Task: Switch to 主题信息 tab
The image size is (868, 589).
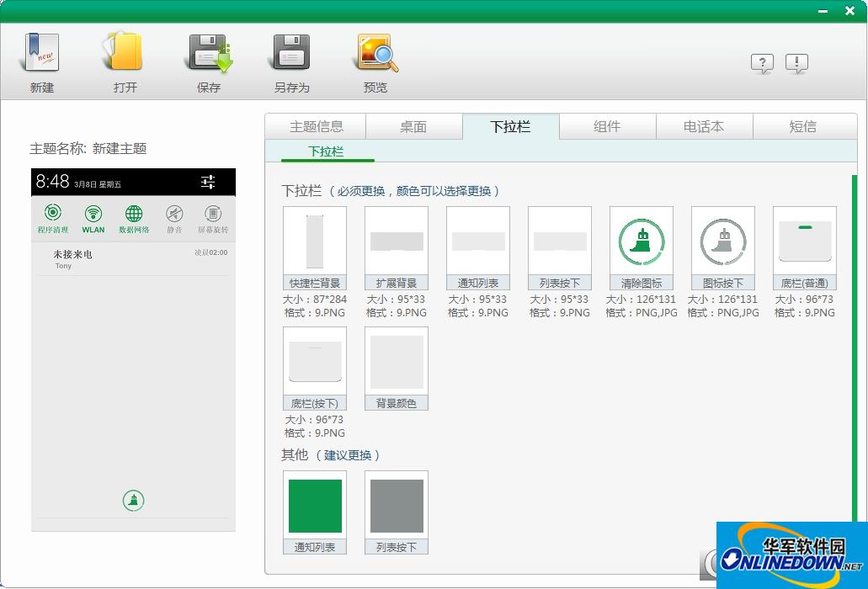Action: pos(316,127)
